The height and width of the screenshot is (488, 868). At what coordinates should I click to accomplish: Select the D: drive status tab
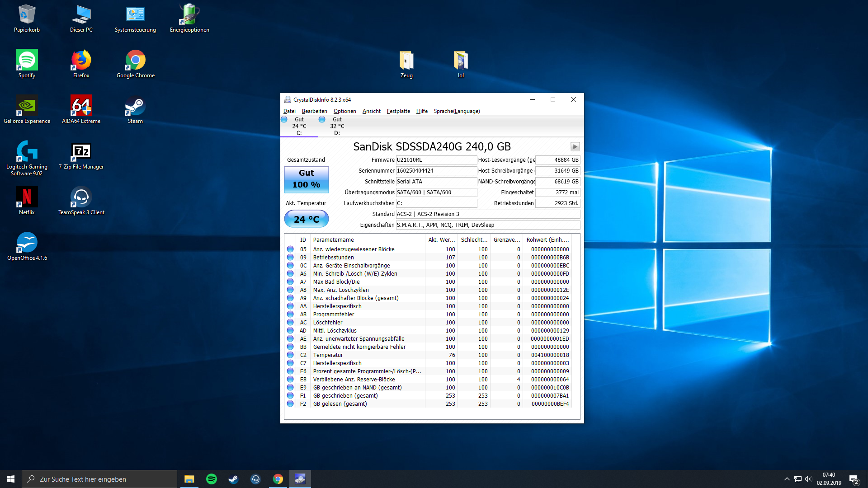337,126
